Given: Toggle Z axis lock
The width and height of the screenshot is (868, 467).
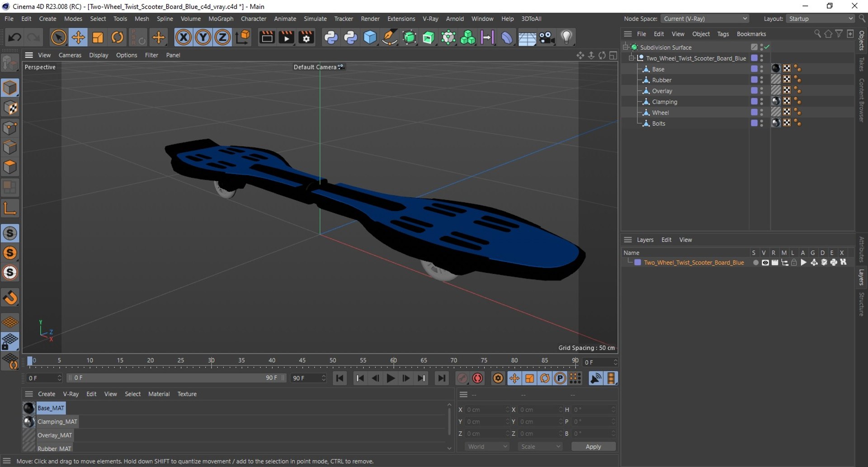Looking at the screenshot, I should [x=222, y=38].
